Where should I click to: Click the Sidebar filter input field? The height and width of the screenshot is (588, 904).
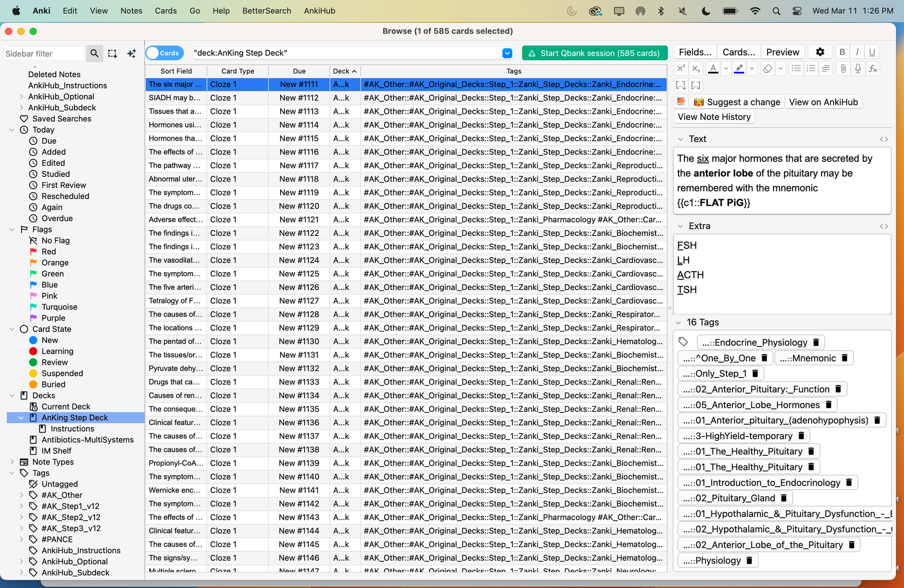pos(43,54)
